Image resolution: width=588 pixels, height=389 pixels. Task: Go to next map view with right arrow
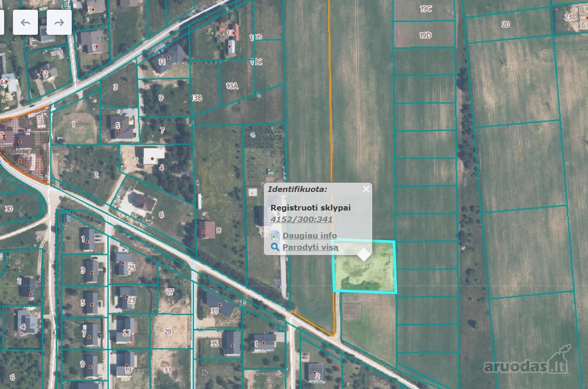pos(59,22)
